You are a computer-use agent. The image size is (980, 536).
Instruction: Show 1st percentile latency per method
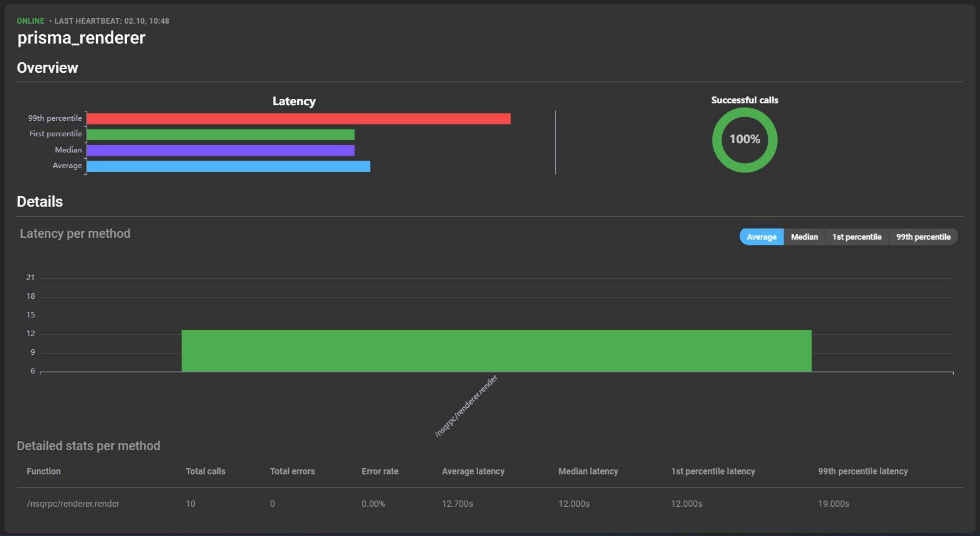tap(856, 237)
